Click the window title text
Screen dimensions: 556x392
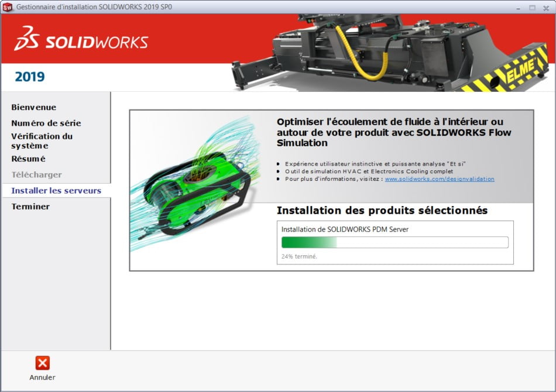pyautogui.click(x=94, y=7)
